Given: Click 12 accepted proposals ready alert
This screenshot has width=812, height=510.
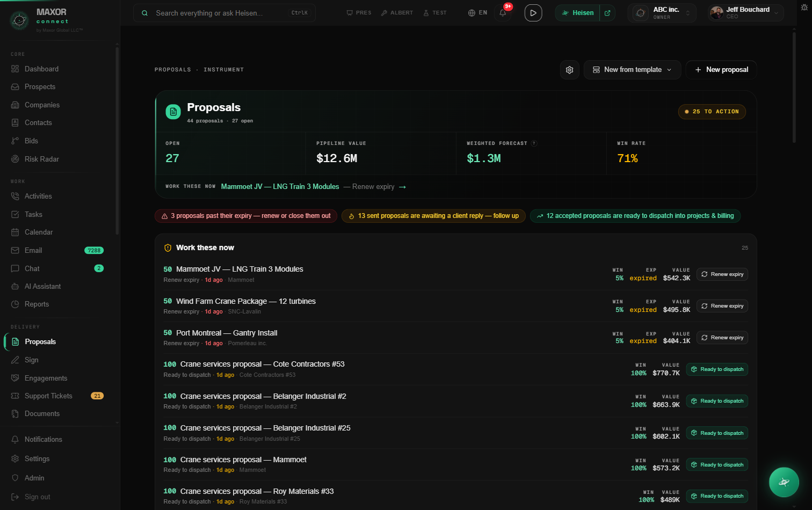Looking at the screenshot, I should pos(635,216).
